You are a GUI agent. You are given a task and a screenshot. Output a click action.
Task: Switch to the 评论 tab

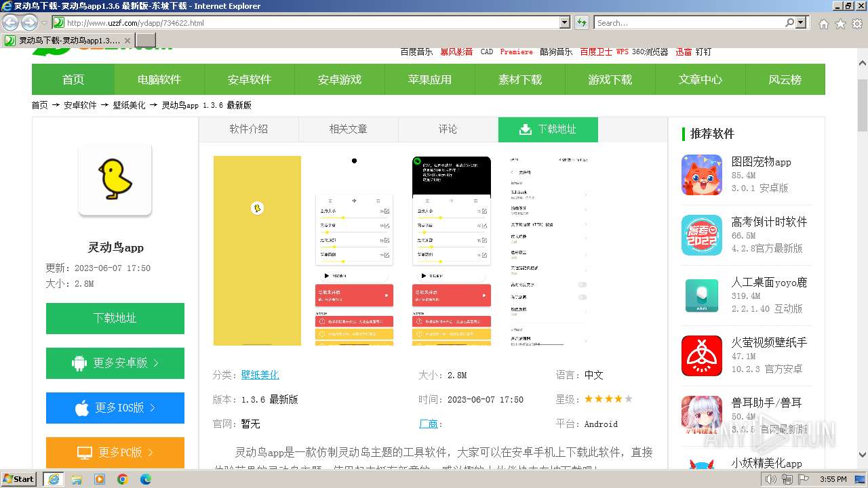(448, 129)
